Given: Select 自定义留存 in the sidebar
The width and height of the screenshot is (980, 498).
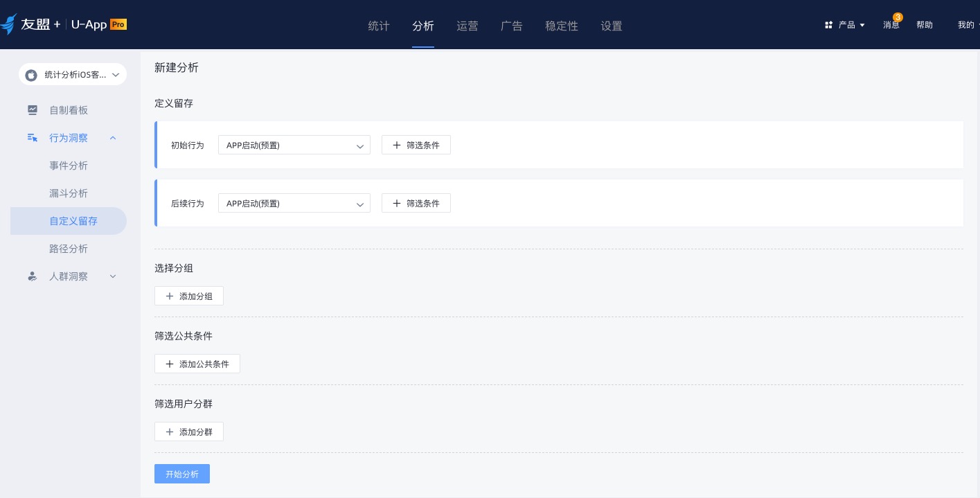Looking at the screenshot, I should (69, 221).
